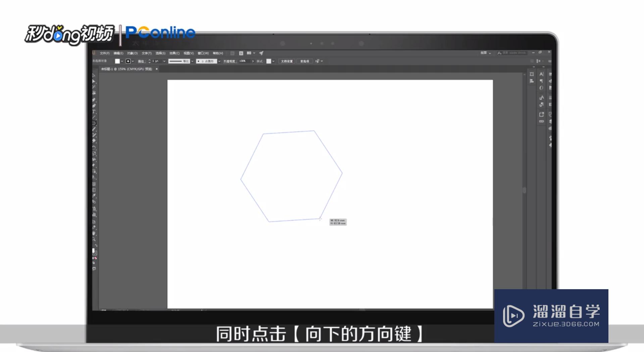Click the black stroke color swatch
This screenshot has width=644, height=352.
128,61
